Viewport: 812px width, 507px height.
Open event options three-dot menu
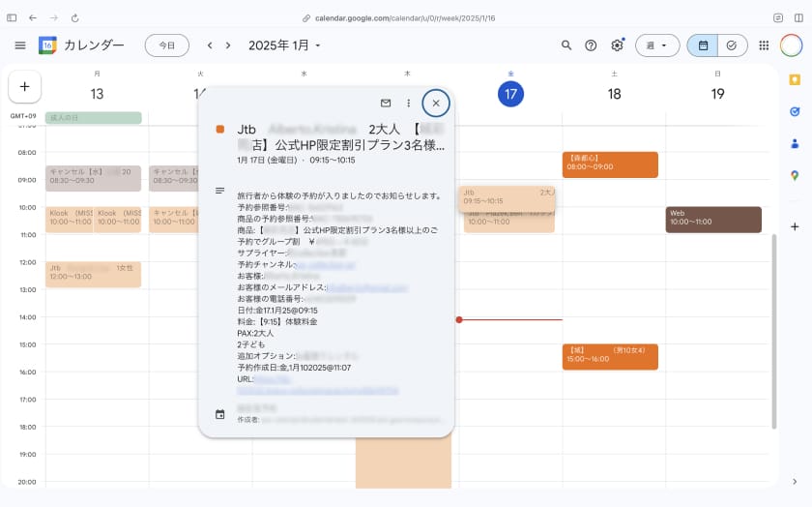click(x=409, y=103)
